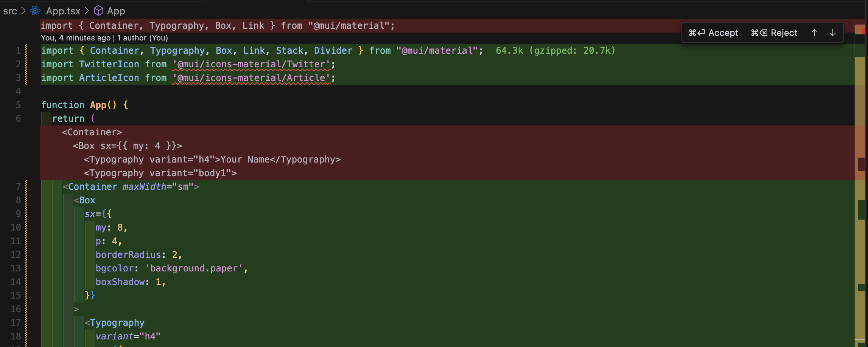Open the 'You, 4 minutes ago' blame lens
The height and width of the screenshot is (347, 868).
pyautogui.click(x=76, y=38)
